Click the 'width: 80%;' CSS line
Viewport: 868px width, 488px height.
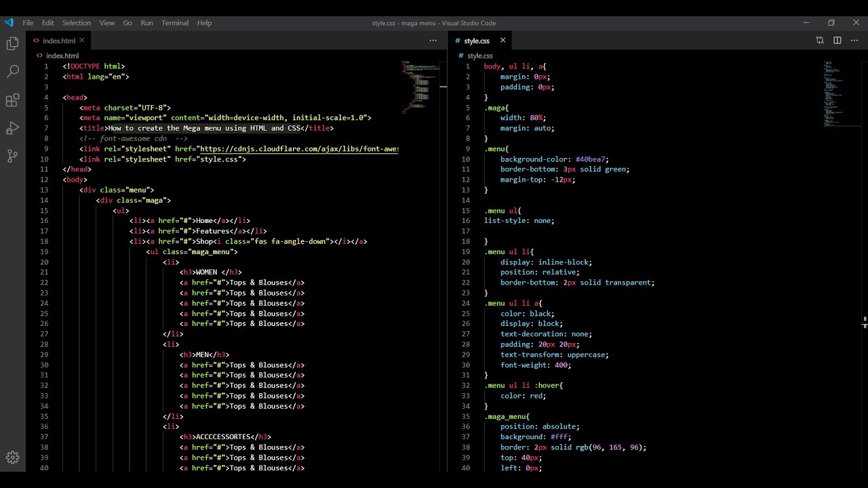tap(523, 118)
